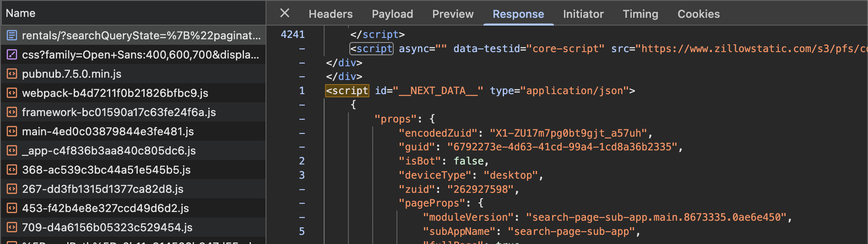Open the Preview tab
The height and width of the screenshot is (244, 868).
click(453, 14)
